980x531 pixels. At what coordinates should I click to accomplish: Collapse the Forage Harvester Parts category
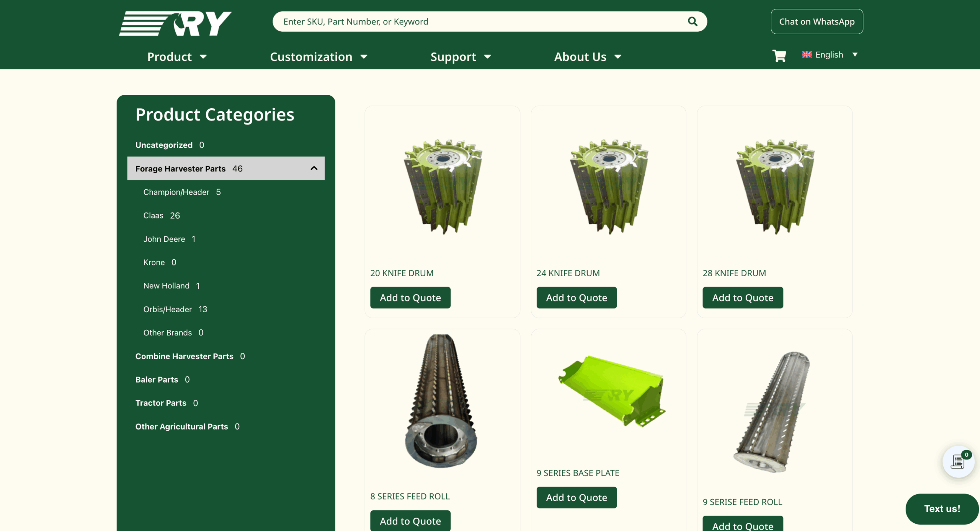[x=314, y=168]
